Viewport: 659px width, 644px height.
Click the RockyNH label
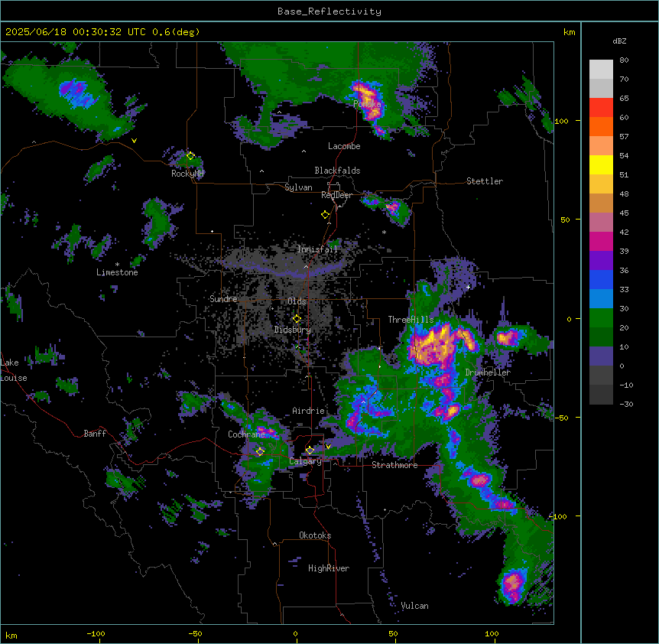click(187, 174)
